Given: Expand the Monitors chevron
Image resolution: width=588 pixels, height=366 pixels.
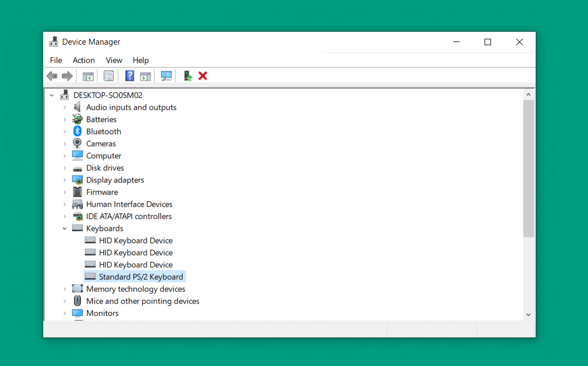Looking at the screenshot, I should click(x=65, y=313).
